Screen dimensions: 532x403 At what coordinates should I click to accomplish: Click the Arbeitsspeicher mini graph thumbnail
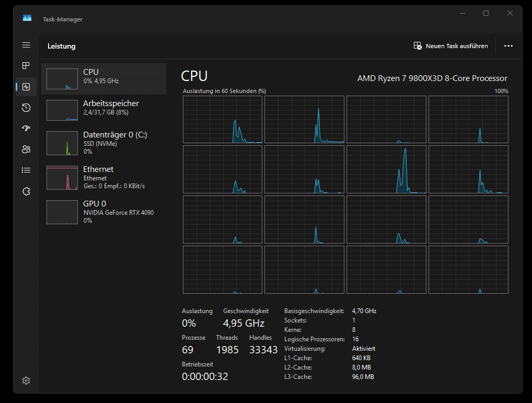point(62,110)
